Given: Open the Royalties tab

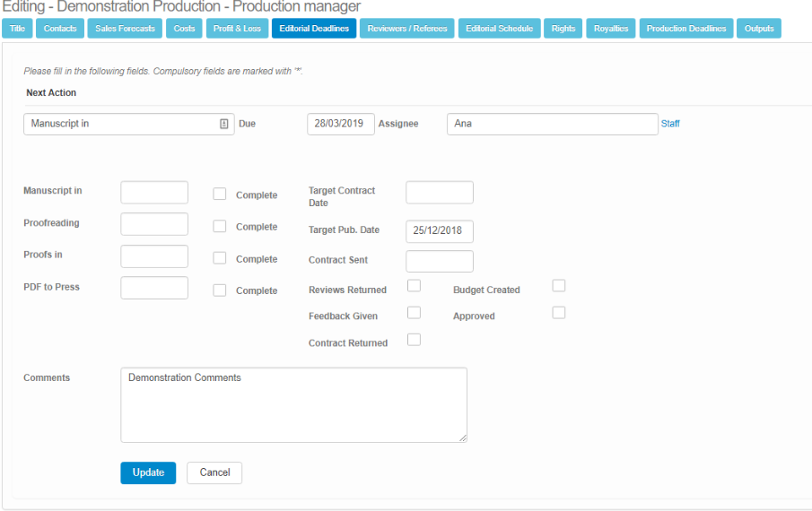Looking at the screenshot, I should pos(610,29).
